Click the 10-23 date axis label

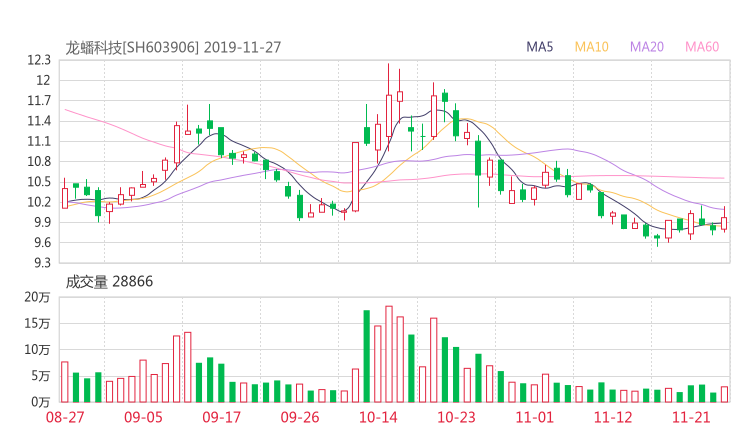(456, 417)
